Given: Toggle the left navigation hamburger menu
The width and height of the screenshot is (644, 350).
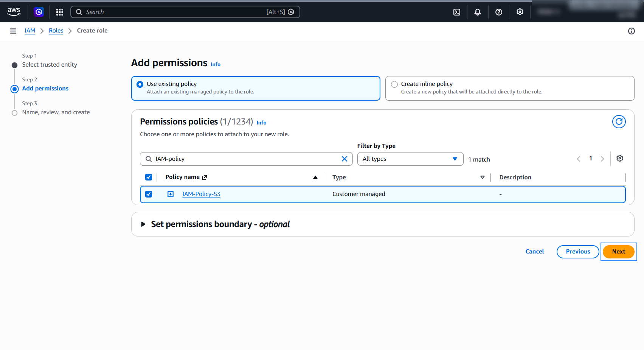Looking at the screenshot, I should tap(13, 31).
